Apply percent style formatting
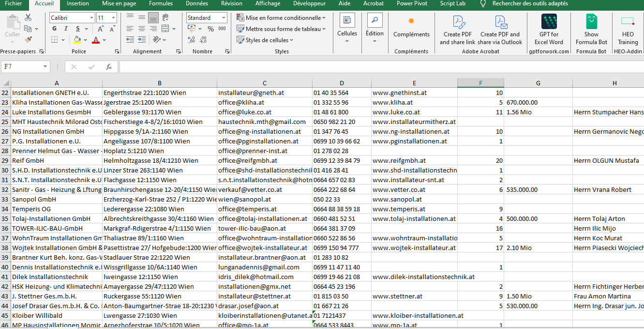Screen dimensions: 644x329 coord(210,29)
